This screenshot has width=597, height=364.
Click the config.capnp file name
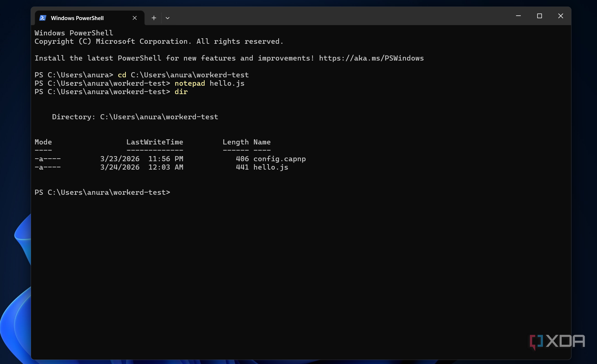[x=280, y=159]
